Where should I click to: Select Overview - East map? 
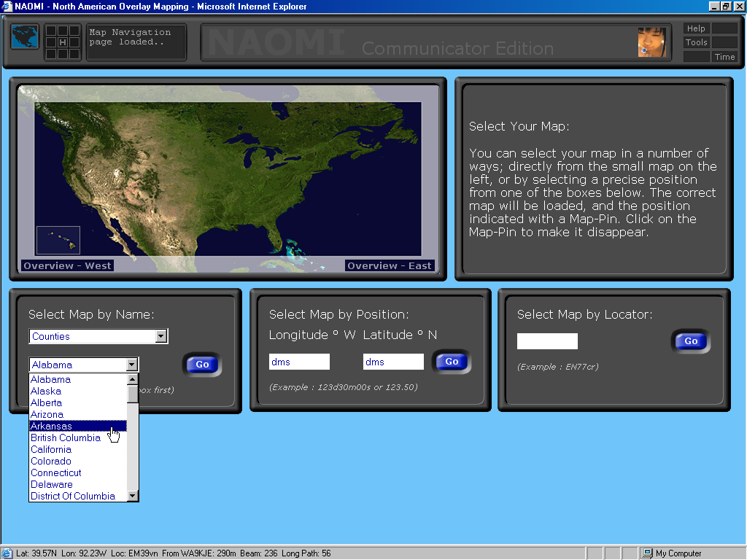(390, 265)
